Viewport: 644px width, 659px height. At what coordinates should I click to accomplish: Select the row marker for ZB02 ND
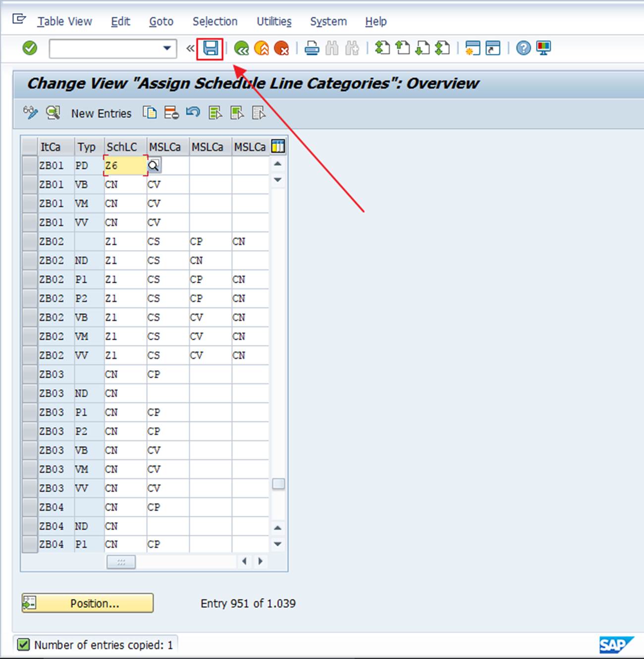click(30, 260)
